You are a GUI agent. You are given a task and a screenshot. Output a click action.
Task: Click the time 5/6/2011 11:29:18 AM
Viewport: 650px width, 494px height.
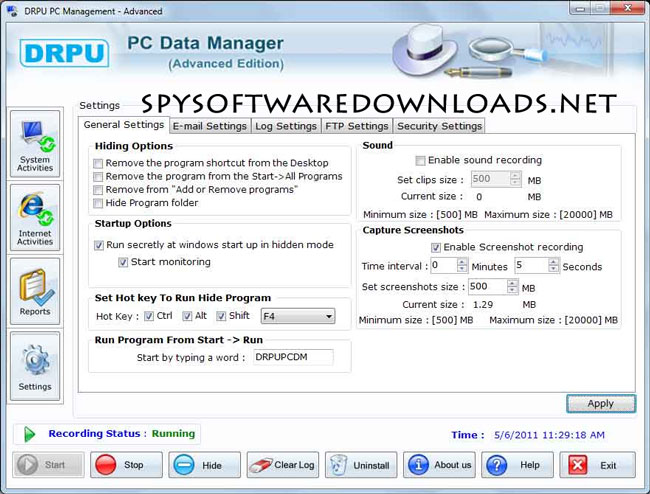click(549, 435)
